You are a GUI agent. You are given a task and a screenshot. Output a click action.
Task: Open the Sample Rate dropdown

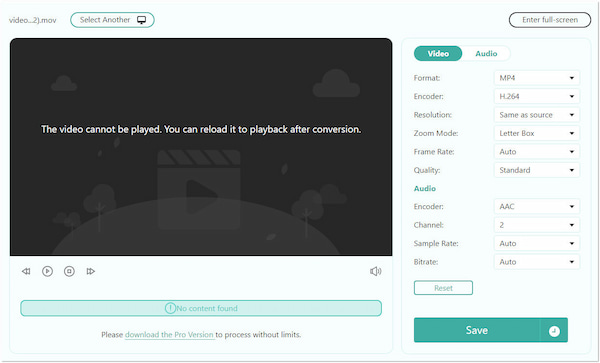tap(537, 243)
